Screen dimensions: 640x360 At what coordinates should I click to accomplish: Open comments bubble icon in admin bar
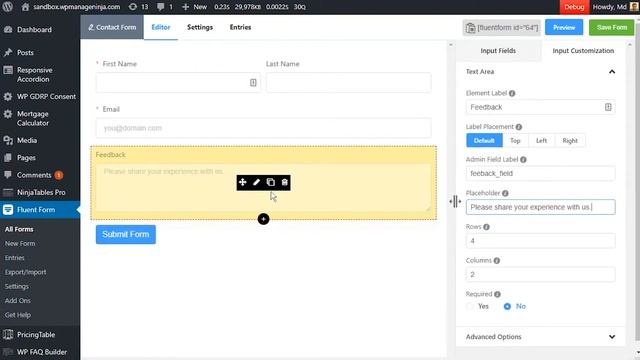161,7
